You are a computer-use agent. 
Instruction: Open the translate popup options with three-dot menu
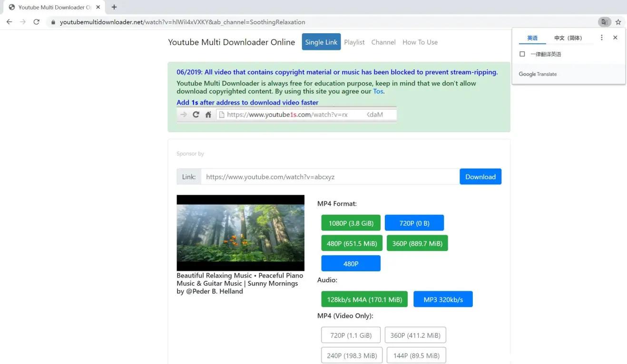click(x=601, y=37)
